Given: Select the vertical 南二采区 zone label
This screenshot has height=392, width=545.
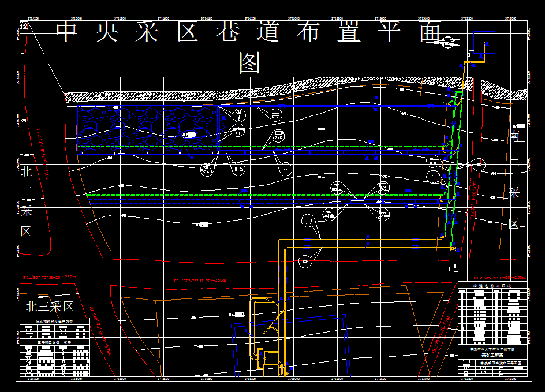Looking at the screenshot, I should tap(514, 180).
